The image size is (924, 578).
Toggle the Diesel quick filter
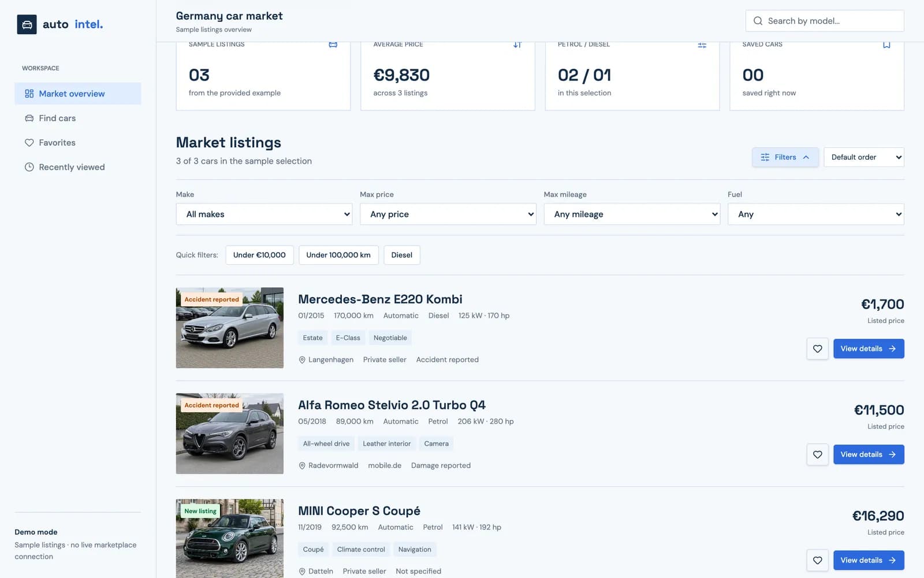[402, 255]
